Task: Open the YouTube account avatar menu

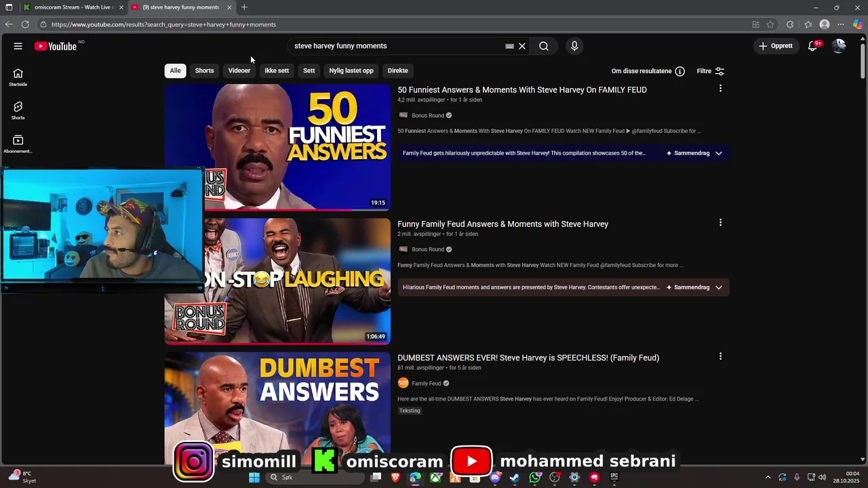Action: (x=839, y=46)
